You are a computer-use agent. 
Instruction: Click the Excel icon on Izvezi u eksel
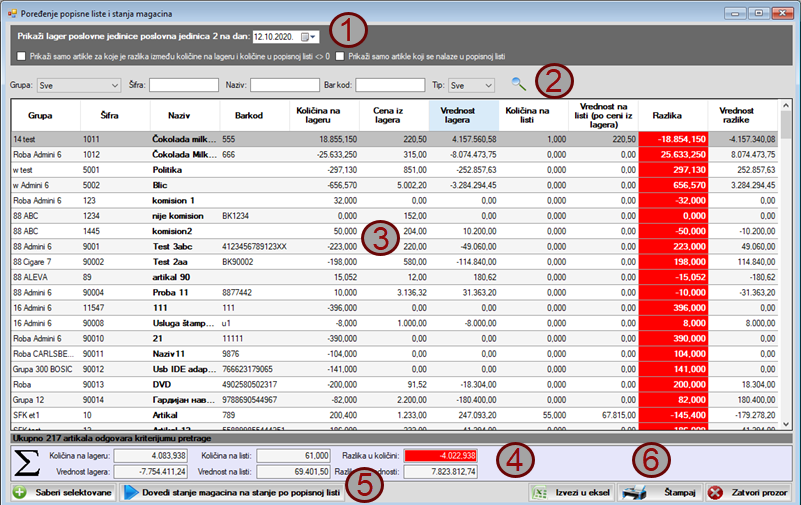539,493
